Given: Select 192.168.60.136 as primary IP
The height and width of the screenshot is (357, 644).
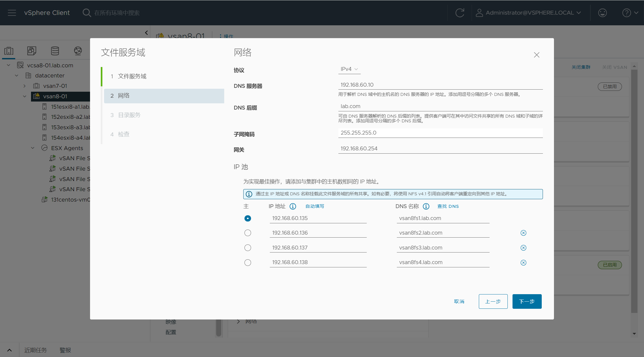Looking at the screenshot, I should click(x=248, y=233).
